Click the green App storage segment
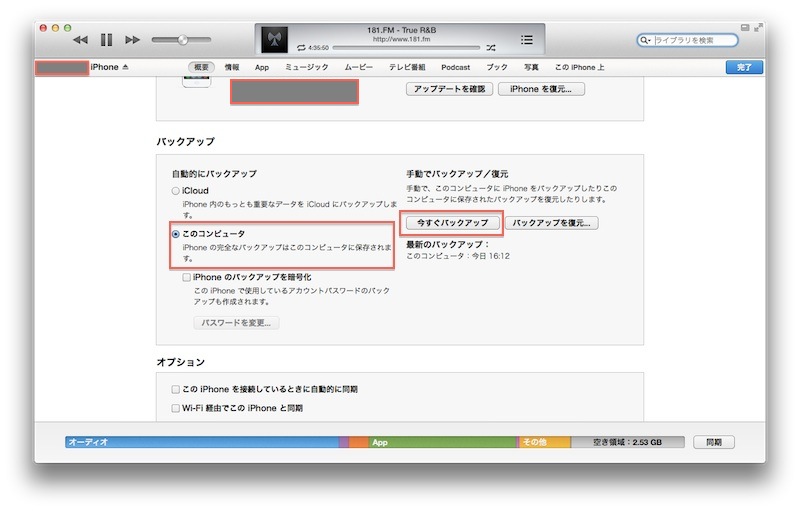The image size is (800, 511). click(442, 442)
